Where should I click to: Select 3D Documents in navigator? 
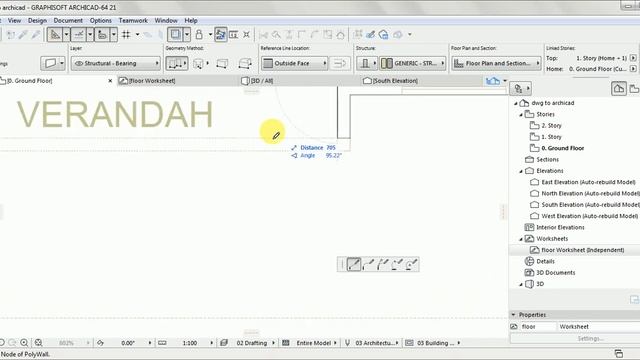point(555,273)
